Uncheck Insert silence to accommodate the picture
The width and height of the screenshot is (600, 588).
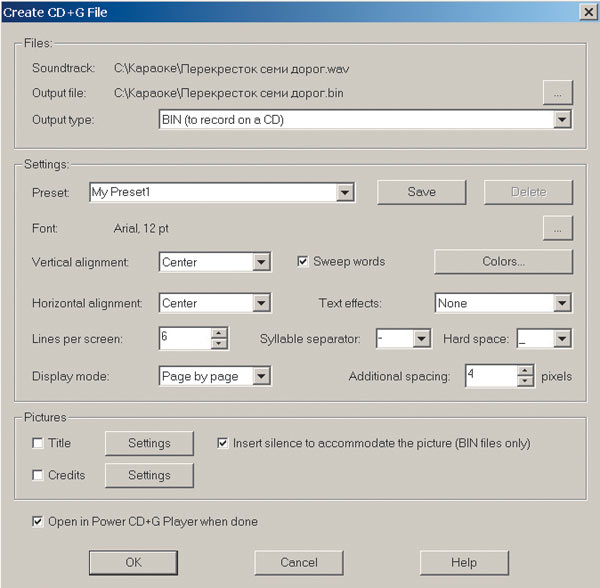(x=224, y=443)
